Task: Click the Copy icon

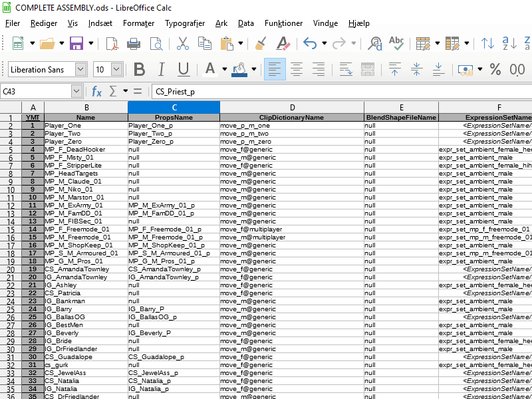Action: point(205,43)
